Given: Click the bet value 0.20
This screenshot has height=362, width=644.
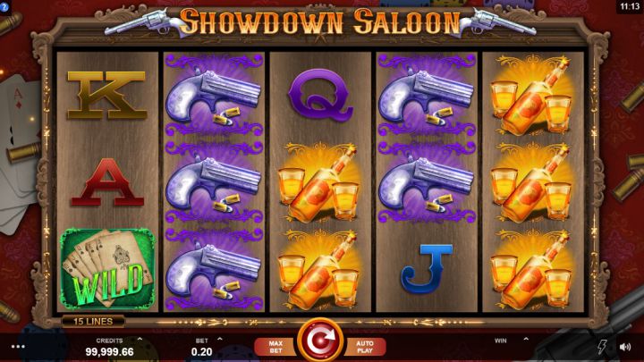Looking at the screenshot, I should click(201, 352).
